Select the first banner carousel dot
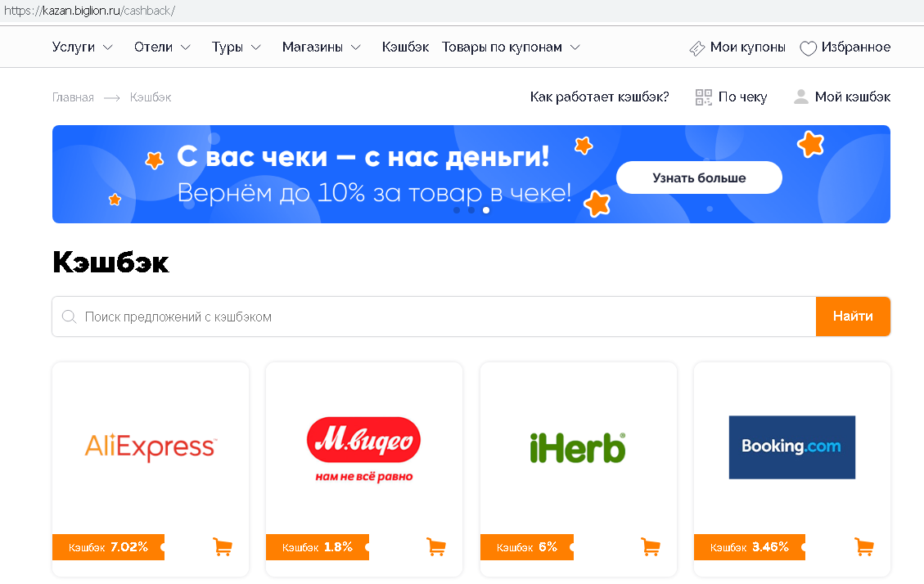Viewport: 924px width, 584px height. point(457,210)
